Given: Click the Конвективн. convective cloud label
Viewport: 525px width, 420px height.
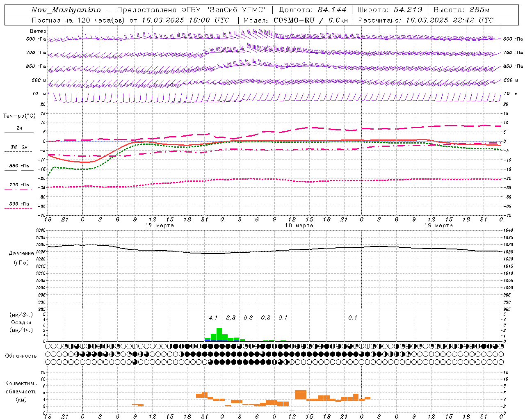Looking at the screenshot, I should [21, 383].
